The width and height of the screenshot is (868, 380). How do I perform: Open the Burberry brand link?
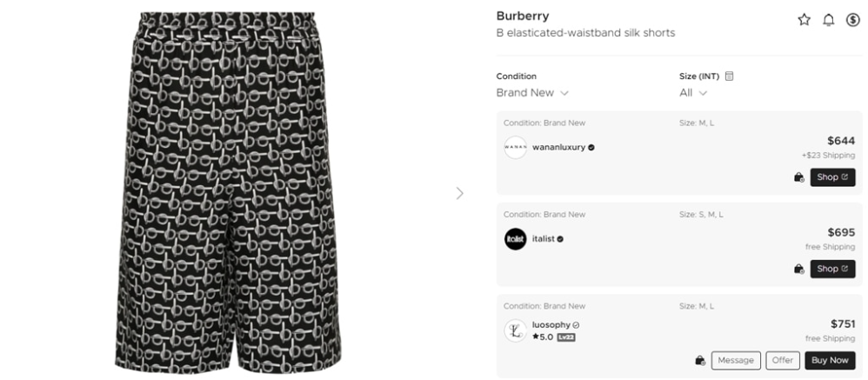(x=522, y=16)
